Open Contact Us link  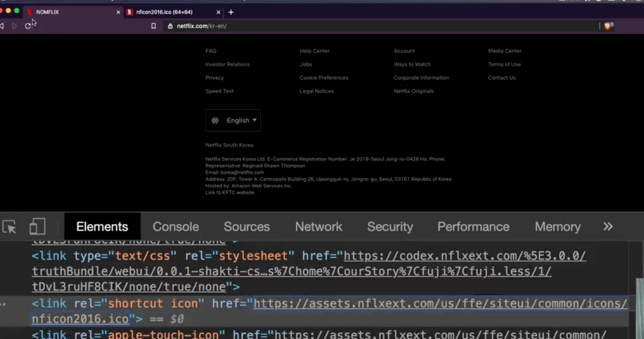(x=502, y=78)
